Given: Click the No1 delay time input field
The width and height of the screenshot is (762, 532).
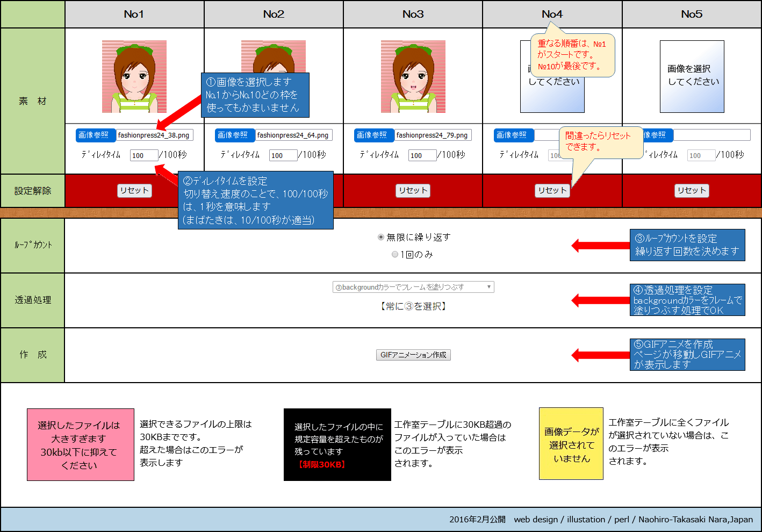Looking at the screenshot, I should click(x=143, y=155).
